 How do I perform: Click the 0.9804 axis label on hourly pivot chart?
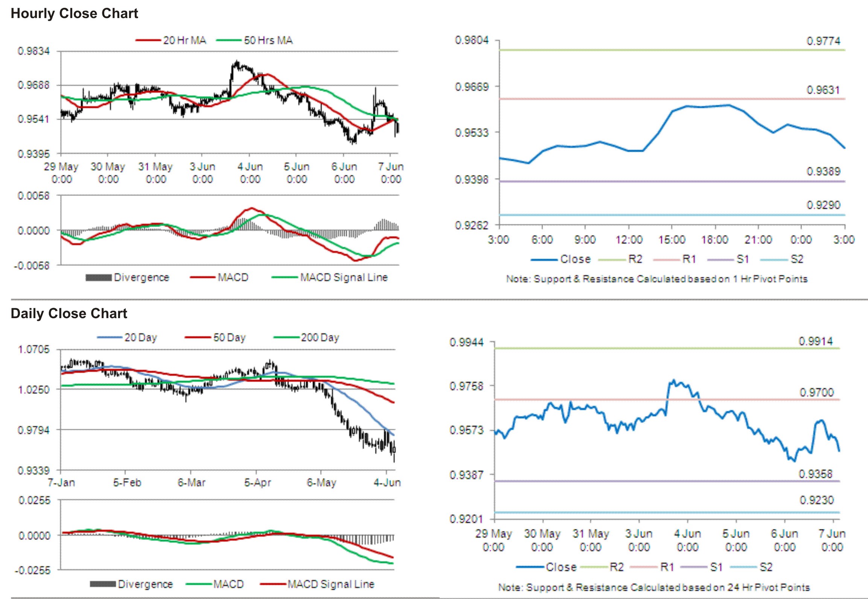(x=472, y=40)
